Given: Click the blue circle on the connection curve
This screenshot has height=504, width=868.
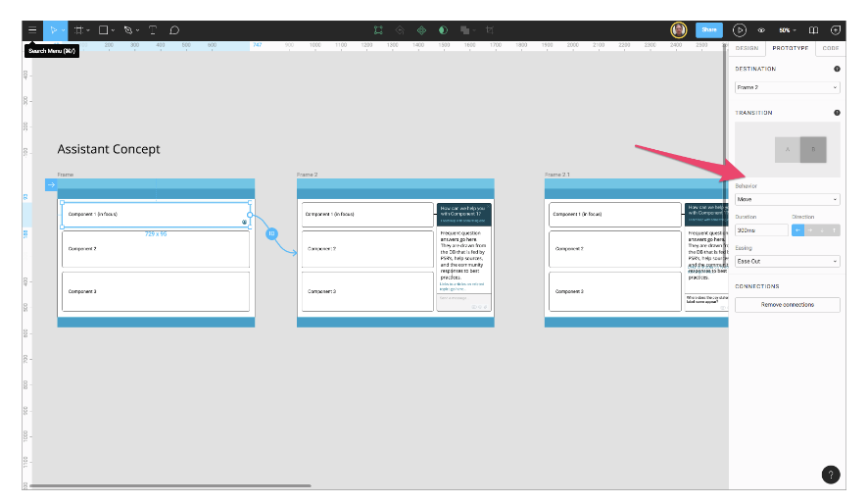Looking at the screenshot, I should 271,233.
